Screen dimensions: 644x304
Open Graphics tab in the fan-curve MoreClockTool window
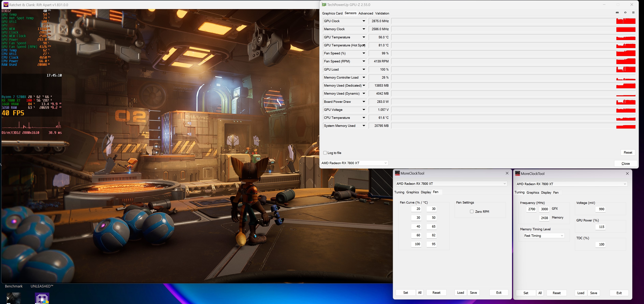(x=413, y=192)
